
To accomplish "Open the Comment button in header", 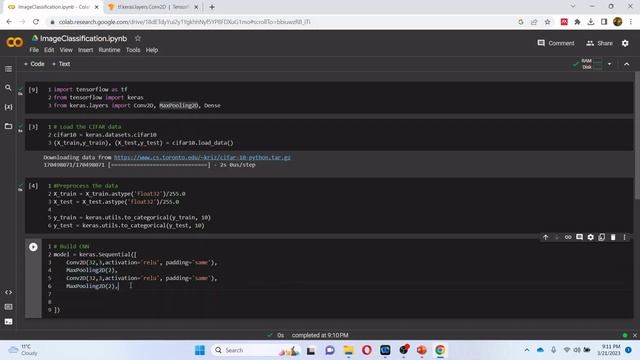I will click(556, 43).
